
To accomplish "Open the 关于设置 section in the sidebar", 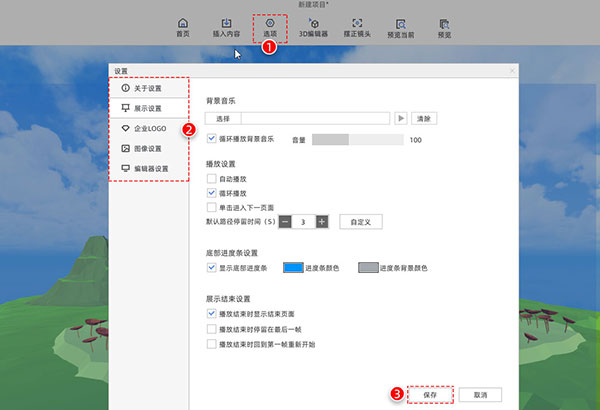I will [147, 89].
